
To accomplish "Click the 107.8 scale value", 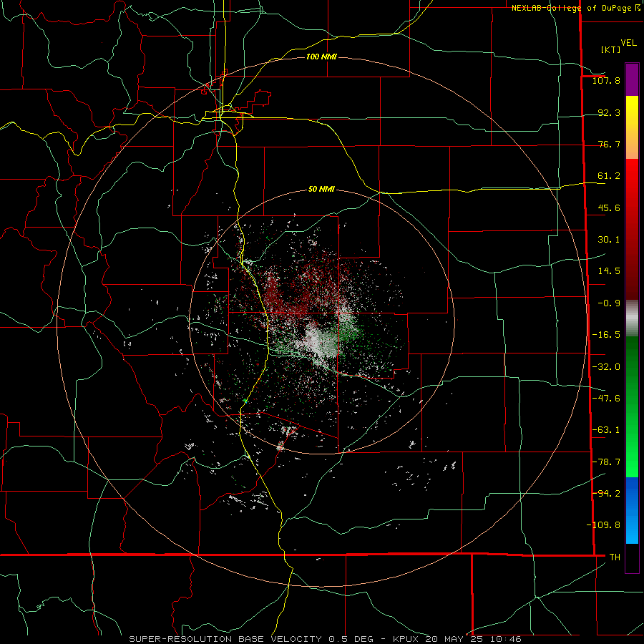I will tap(606, 80).
